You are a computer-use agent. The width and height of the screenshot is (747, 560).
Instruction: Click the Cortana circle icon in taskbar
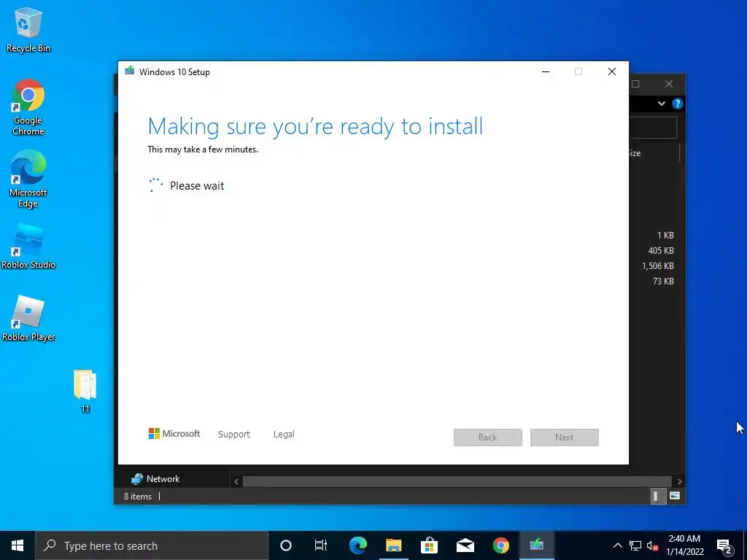(286, 545)
